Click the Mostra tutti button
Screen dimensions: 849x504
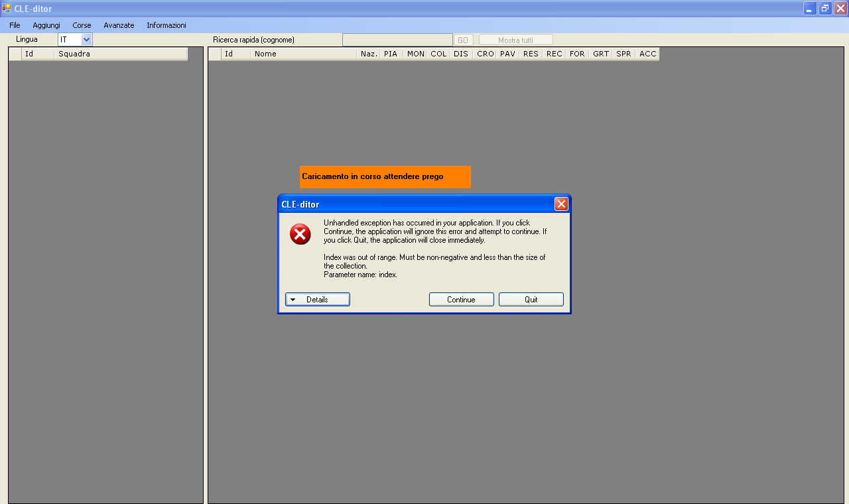pyautogui.click(x=515, y=40)
